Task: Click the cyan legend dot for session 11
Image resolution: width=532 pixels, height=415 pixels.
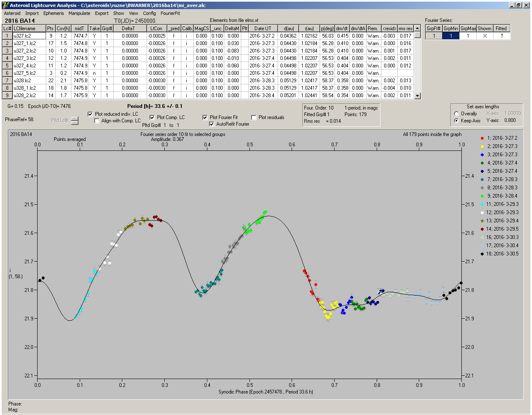Action: coord(482,204)
